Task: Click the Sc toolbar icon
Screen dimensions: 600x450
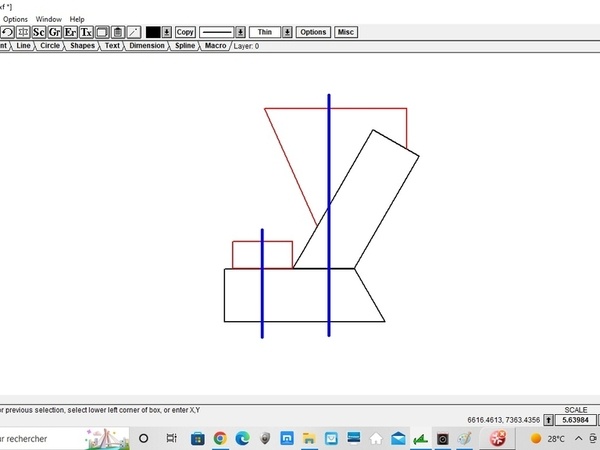Action: click(38, 32)
